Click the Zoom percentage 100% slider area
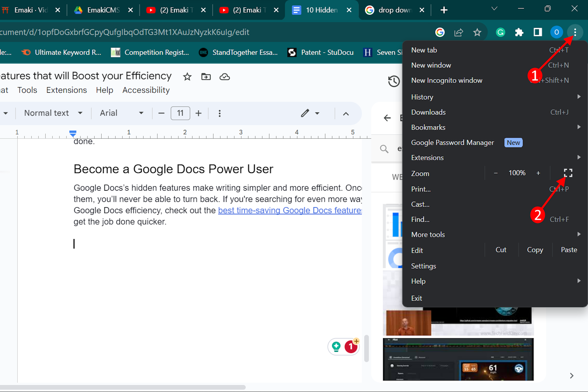This screenshot has width=588, height=392. pos(517,173)
